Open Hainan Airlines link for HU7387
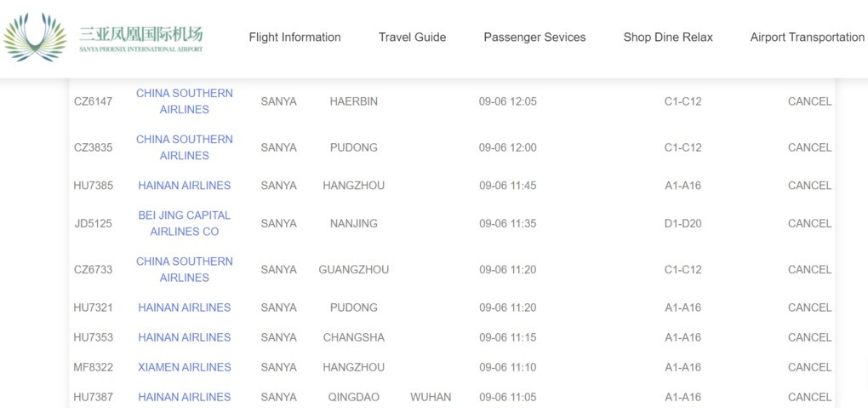Image resolution: width=868 pixels, height=408 pixels. [x=184, y=397]
